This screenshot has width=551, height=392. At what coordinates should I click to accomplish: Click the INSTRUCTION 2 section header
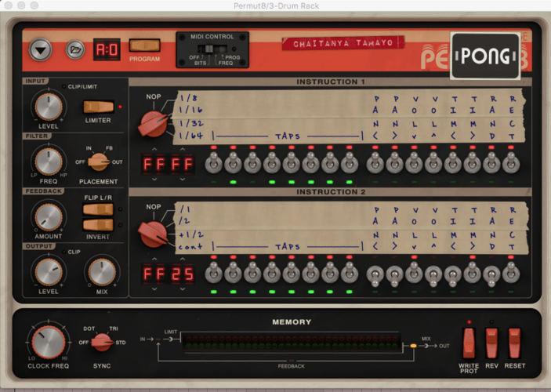pyautogui.click(x=330, y=192)
